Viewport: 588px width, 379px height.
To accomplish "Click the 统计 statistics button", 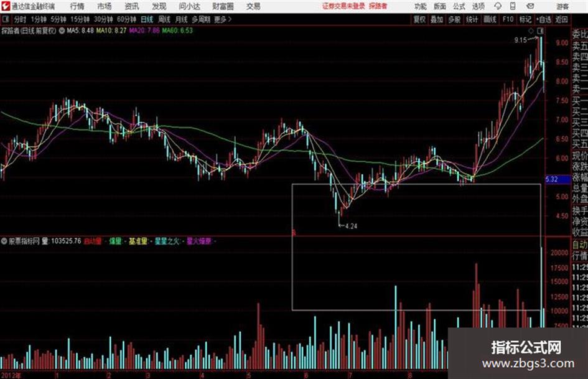I will 472,19.
